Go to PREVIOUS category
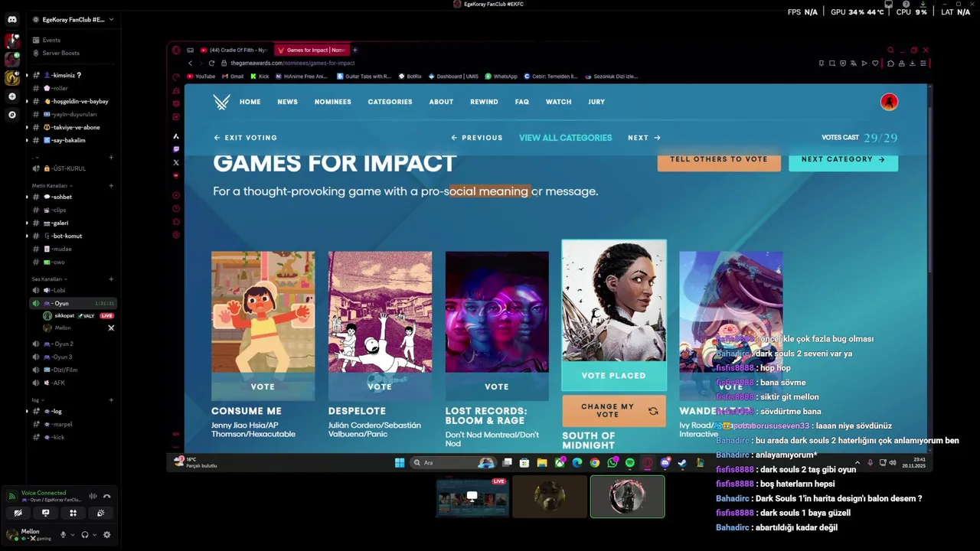This screenshot has width=980, height=551. [x=476, y=138]
